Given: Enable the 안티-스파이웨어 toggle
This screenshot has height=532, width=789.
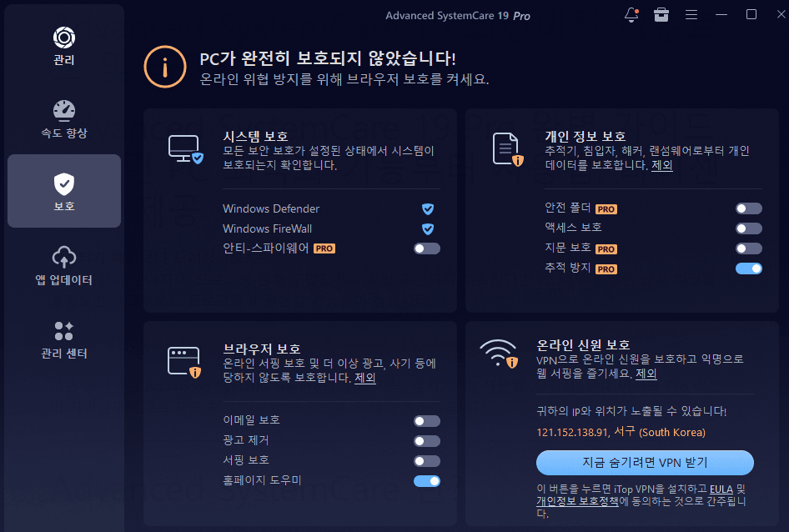Looking at the screenshot, I should (427, 248).
